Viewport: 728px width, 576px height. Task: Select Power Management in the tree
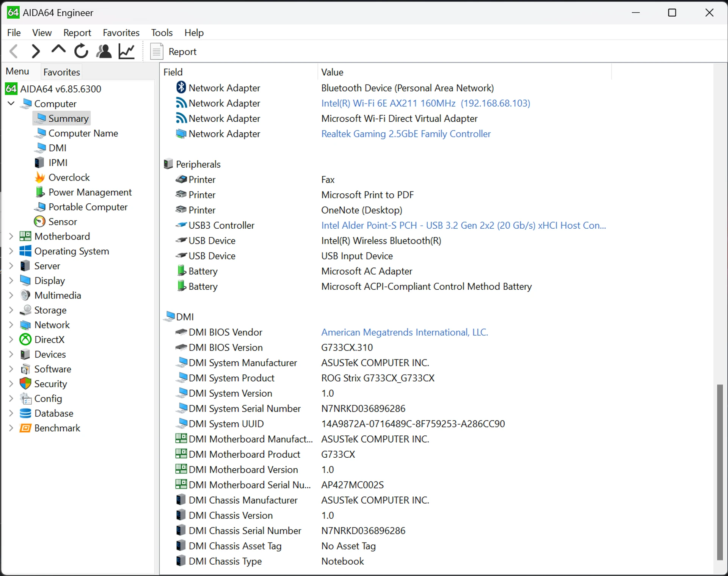point(90,192)
